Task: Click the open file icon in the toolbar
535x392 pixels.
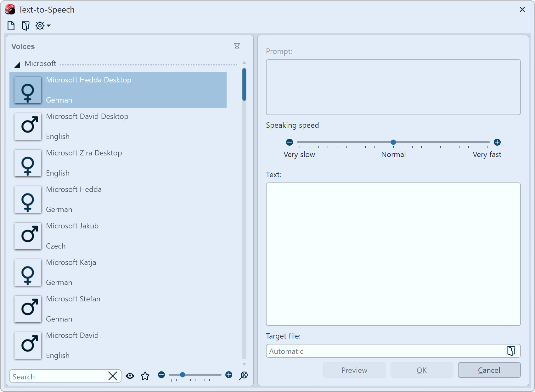Action: (x=25, y=25)
